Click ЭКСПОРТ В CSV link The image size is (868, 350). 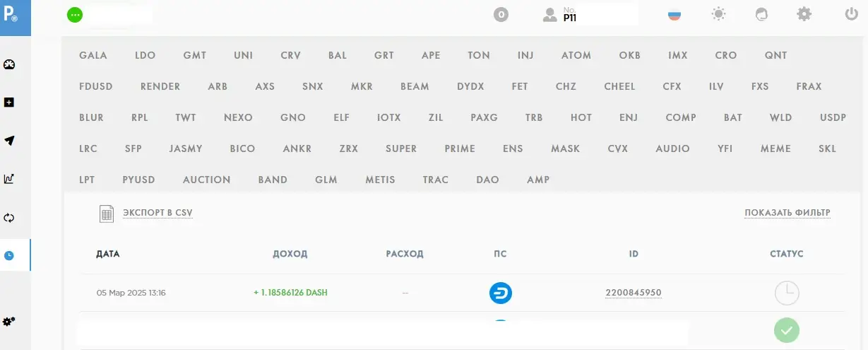(x=157, y=213)
